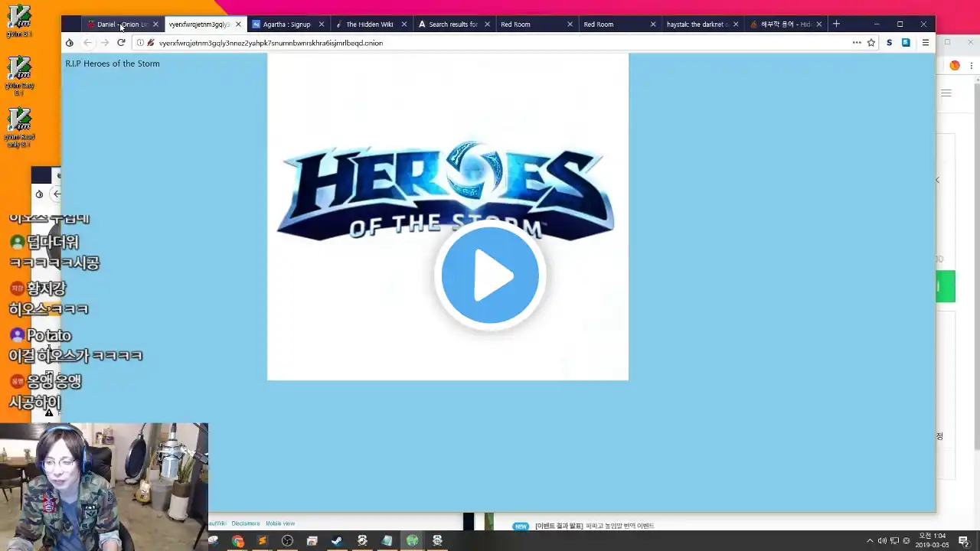Play the Heroes of the Storm video
Viewport: 980px width, 551px height.
(x=490, y=275)
